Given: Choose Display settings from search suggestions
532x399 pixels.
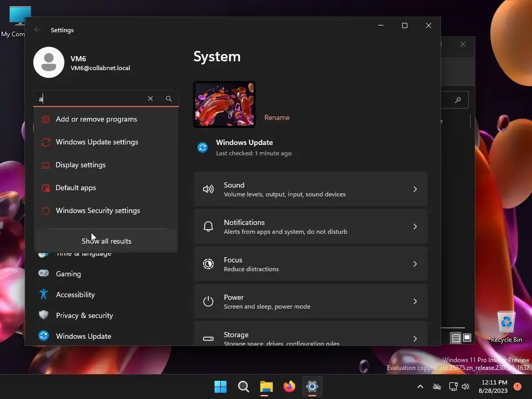Looking at the screenshot, I should pyautogui.click(x=106, y=165).
